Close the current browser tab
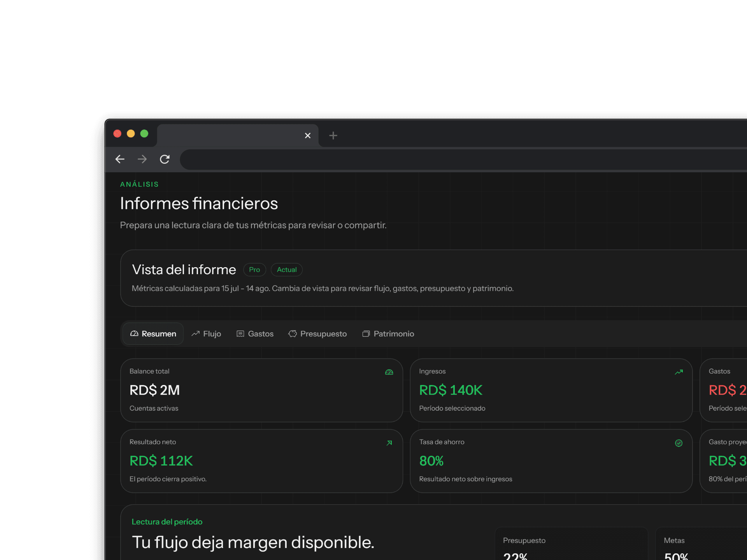 click(x=308, y=135)
